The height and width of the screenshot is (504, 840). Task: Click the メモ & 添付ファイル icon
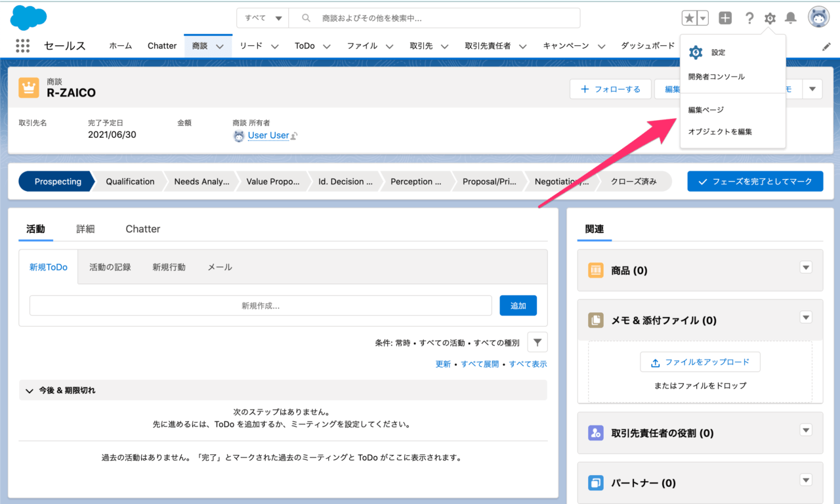pyautogui.click(x=596, y=320)
